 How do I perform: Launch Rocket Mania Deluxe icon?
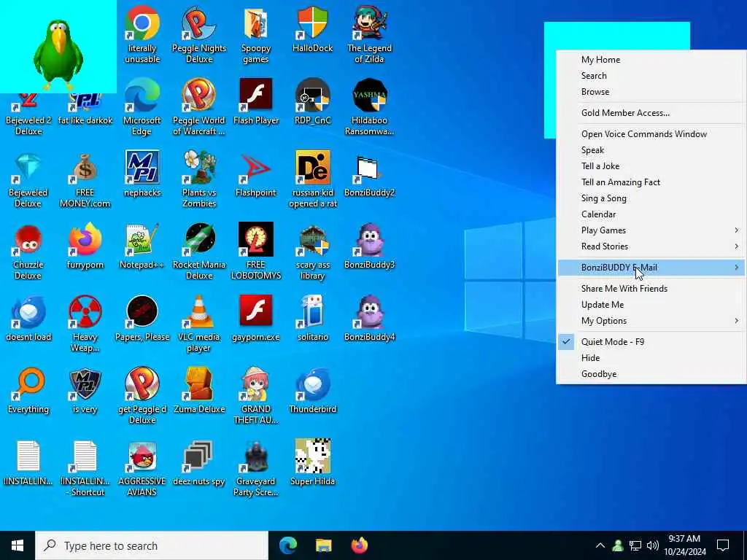(x=199, y=252)
